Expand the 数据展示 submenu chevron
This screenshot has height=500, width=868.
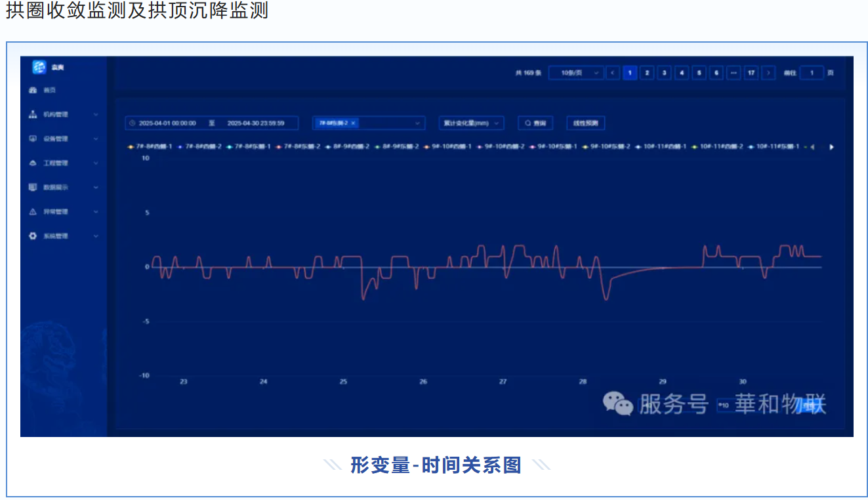[96, 187]
